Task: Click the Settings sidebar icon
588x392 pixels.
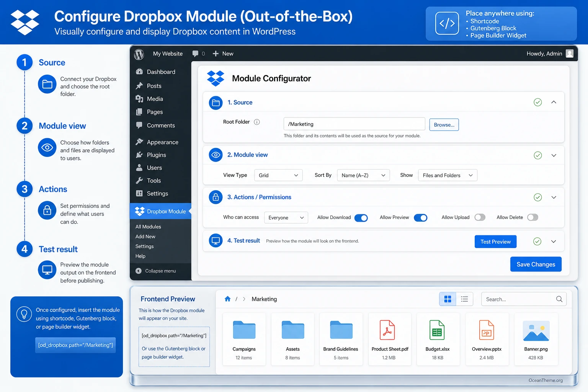Action: 139,193
